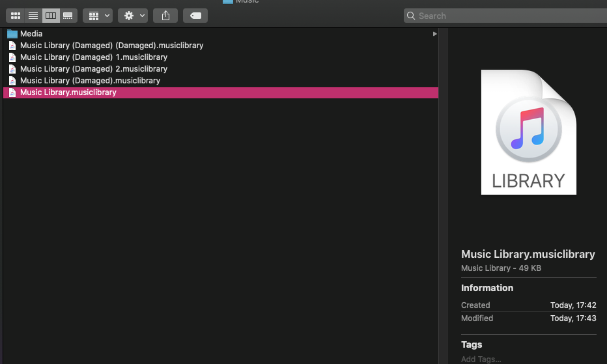Select Music Library (Damaged).musiclibrary file

click(221, 81)
